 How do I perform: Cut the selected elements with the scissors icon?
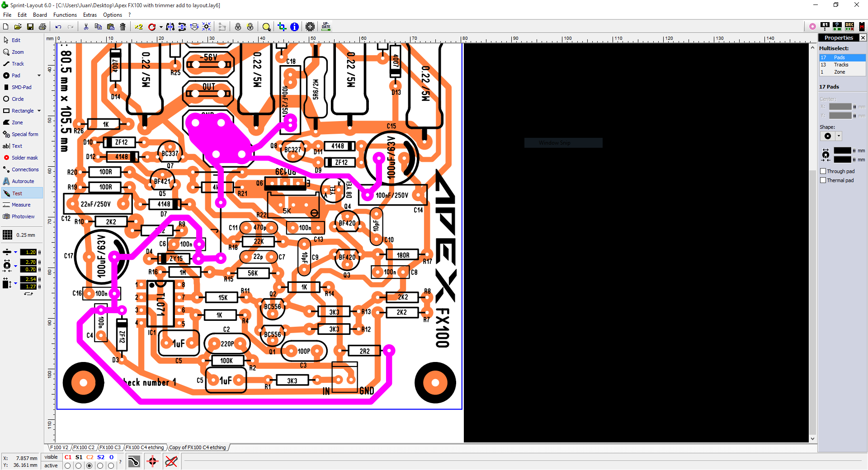click(x=86, y=27)
